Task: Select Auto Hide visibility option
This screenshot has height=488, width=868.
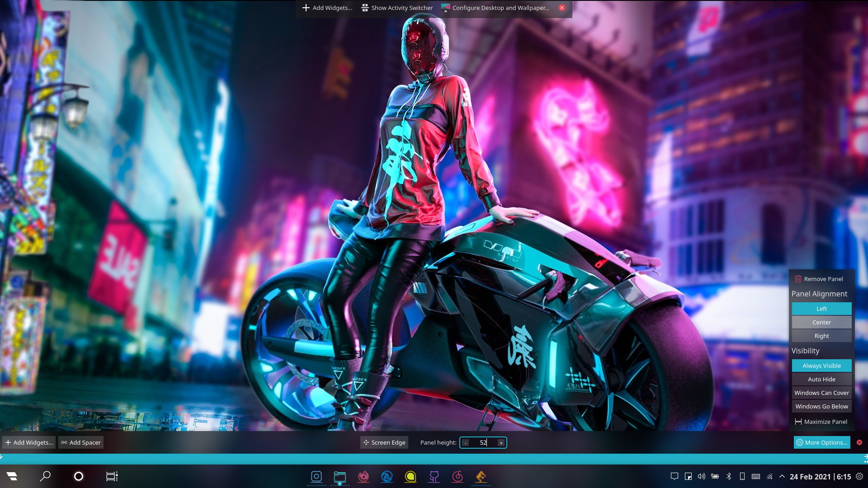Action: [x=821, y=379]
